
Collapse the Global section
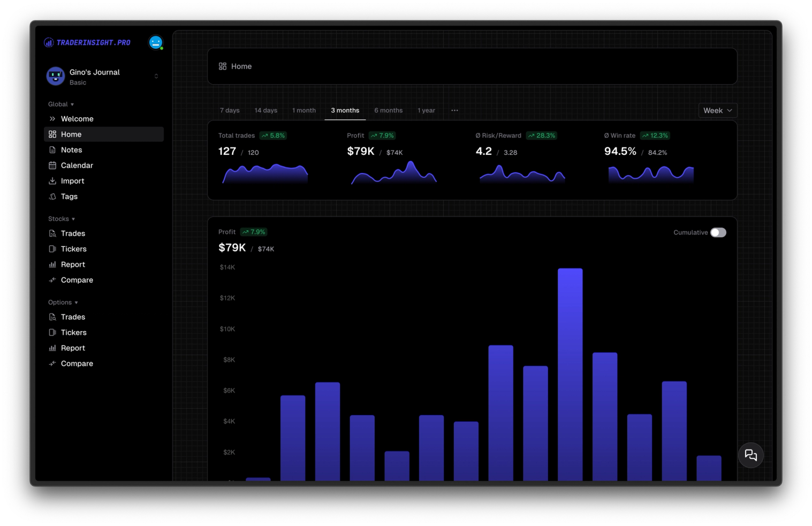pos(61,104)
